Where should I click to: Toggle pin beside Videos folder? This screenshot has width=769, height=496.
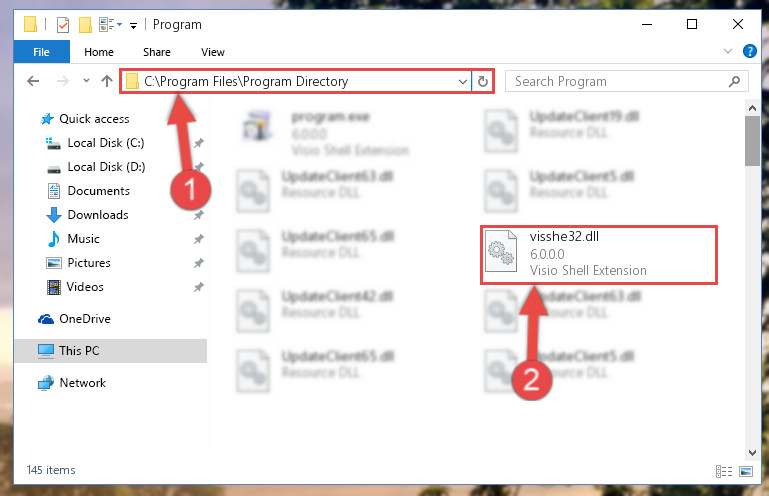(x=199, y=287)
